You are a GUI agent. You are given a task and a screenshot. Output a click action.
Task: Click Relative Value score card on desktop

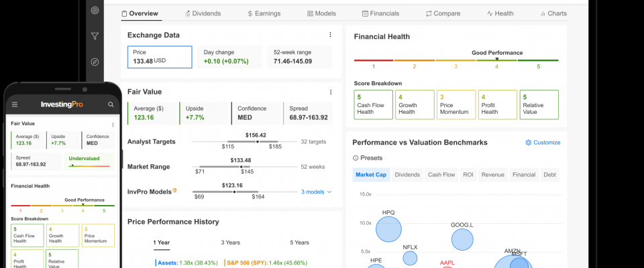click(x=539, y=105)
